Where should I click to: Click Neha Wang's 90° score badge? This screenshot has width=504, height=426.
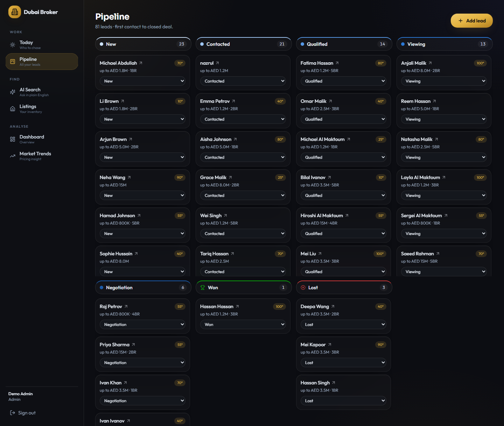(x=180, y=177)
